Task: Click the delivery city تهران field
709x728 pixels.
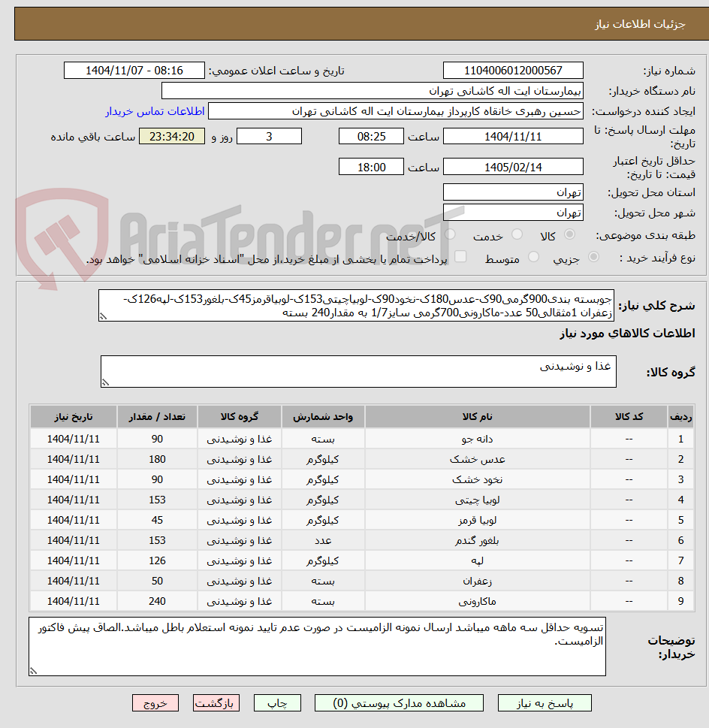Action: (513, 213)
